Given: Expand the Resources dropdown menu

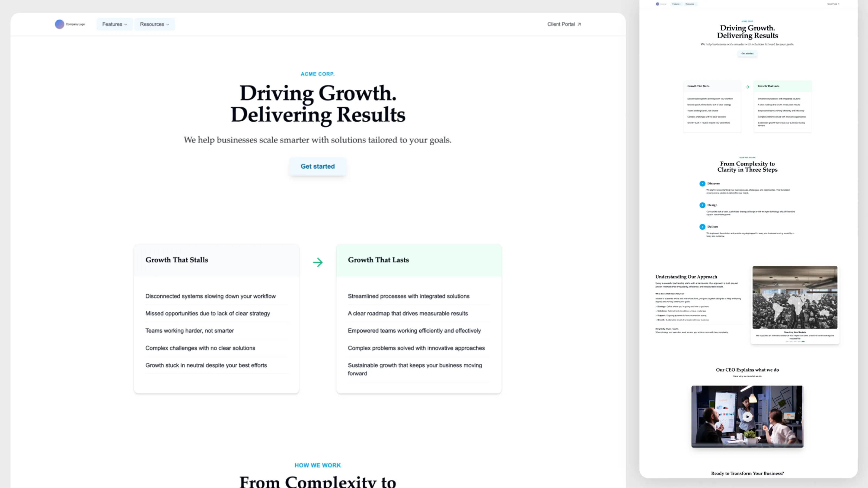Looking at the screenshot, I should coord(154,24).
